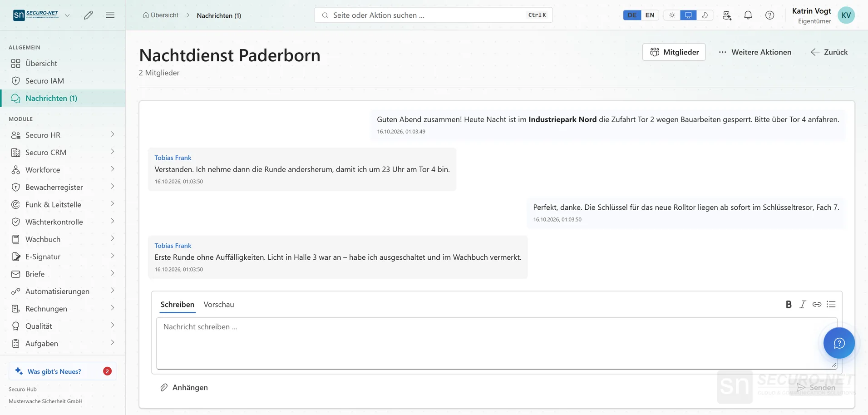Open the E-Signatur module entry
The height and width of the screenshot is (415, 868).
click(63, 257)
